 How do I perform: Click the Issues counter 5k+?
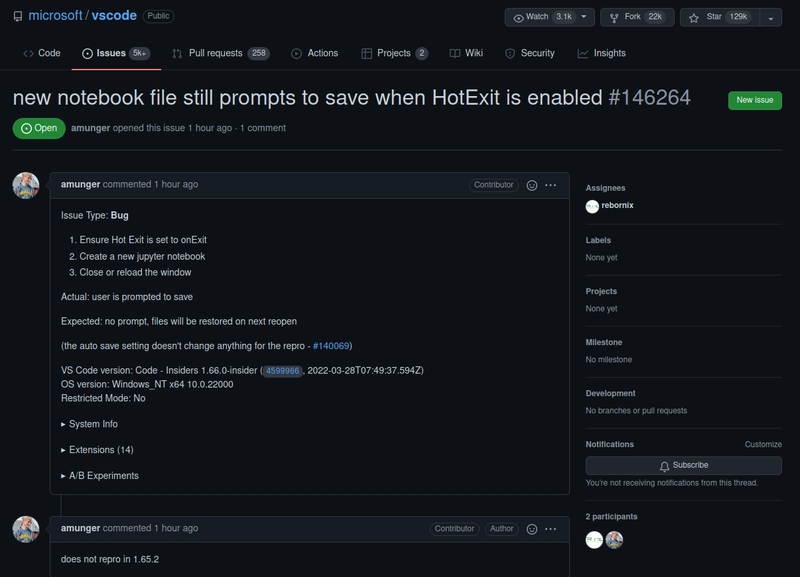point(139,53)
